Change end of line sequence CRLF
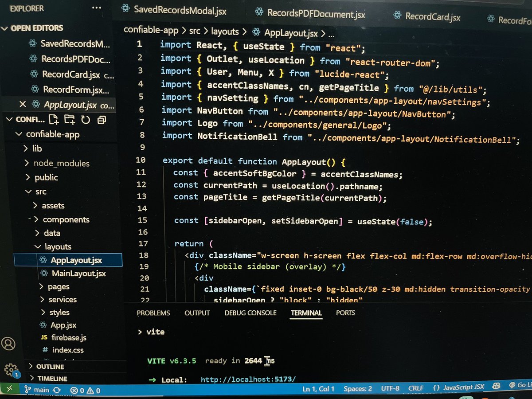This screenshot has height=399, width=532. (x=416, y=387)
